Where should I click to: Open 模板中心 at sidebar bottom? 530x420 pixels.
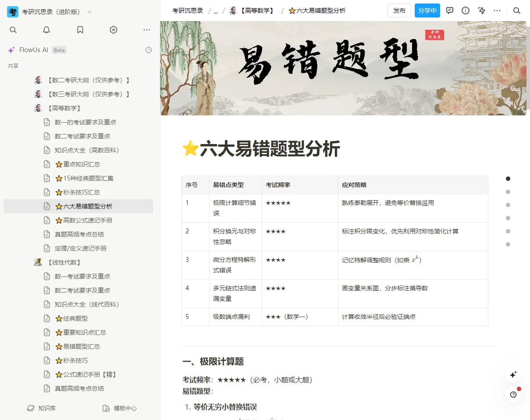pos(120,408)
